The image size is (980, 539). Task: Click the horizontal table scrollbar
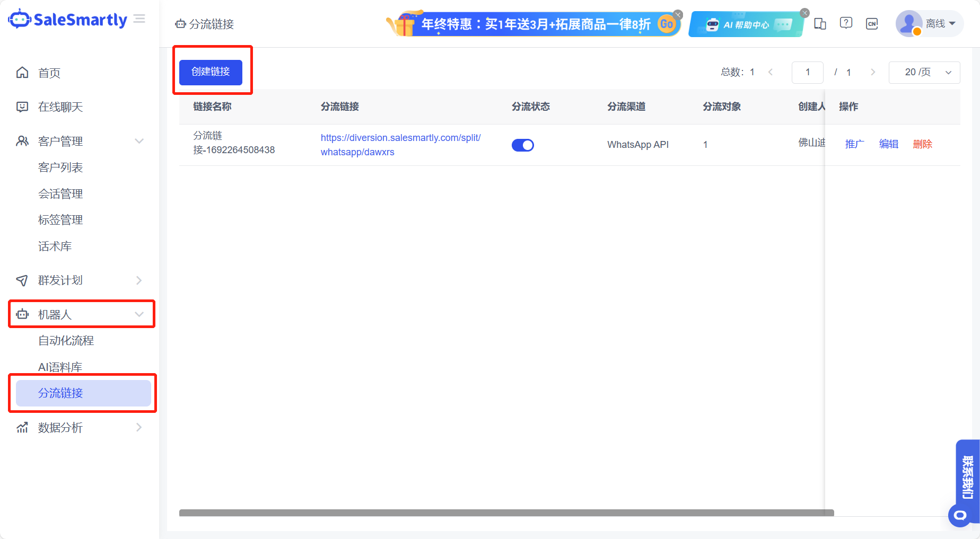click(x=506, y=513)
